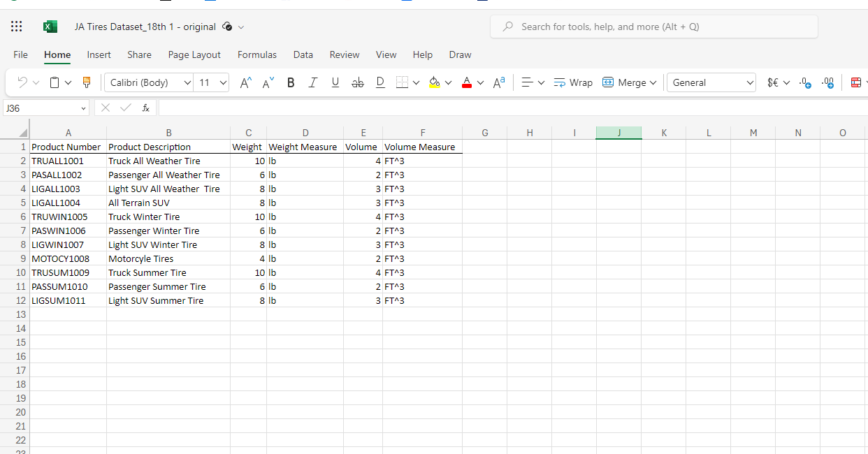Switch to the Data tab
The height and width of the screenshot is (454, 868).
(303, 54)
